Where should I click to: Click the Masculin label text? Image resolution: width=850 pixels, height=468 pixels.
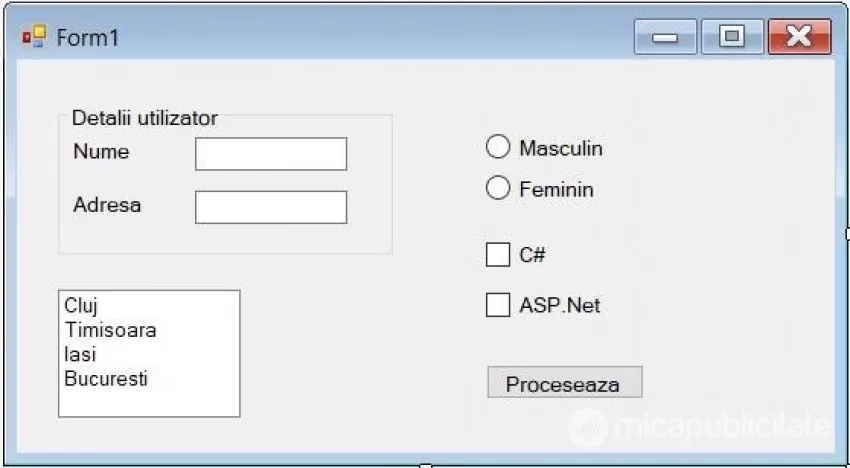[561, 148]
